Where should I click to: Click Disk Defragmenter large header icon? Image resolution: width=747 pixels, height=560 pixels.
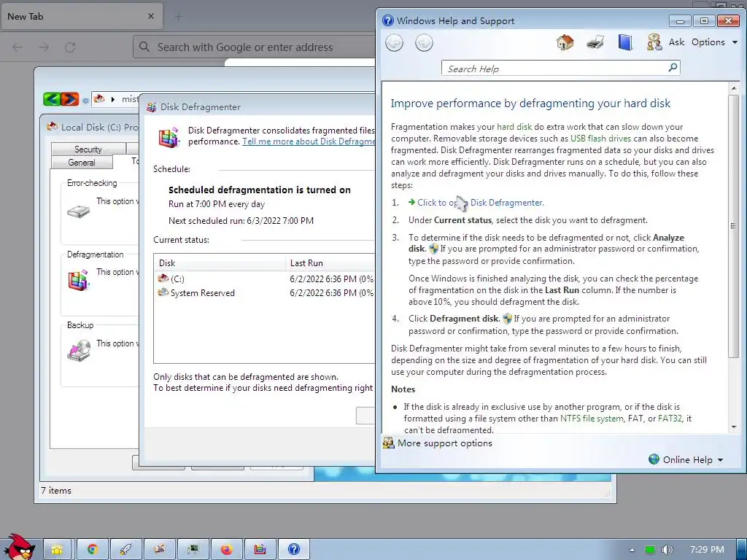169,137
